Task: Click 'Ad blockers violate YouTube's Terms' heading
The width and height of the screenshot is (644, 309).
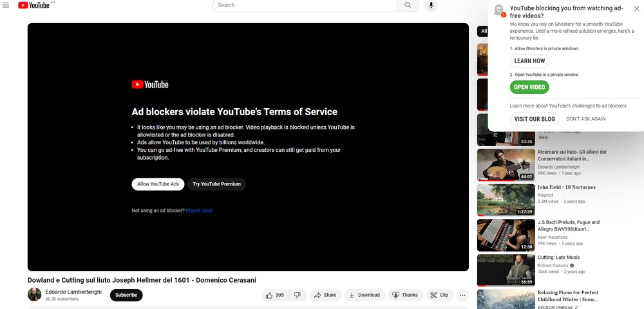Action: click(x=234, y=111)
